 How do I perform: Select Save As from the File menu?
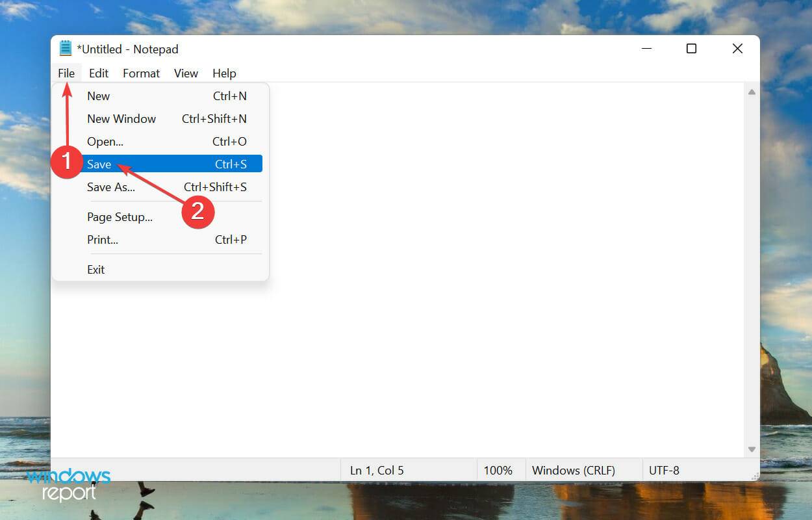[110, 187]
